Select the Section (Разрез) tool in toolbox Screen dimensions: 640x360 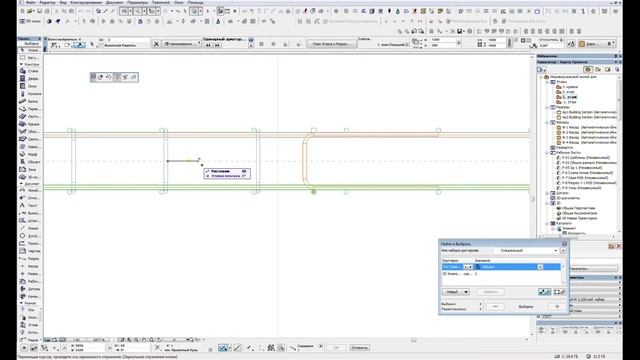tap(29, 258)
